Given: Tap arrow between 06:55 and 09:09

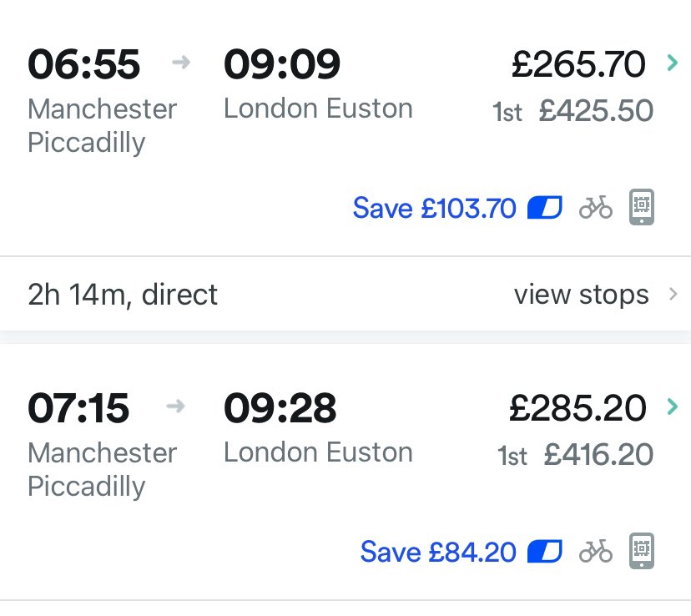Looking at the screenshot, I should [181, 63].
